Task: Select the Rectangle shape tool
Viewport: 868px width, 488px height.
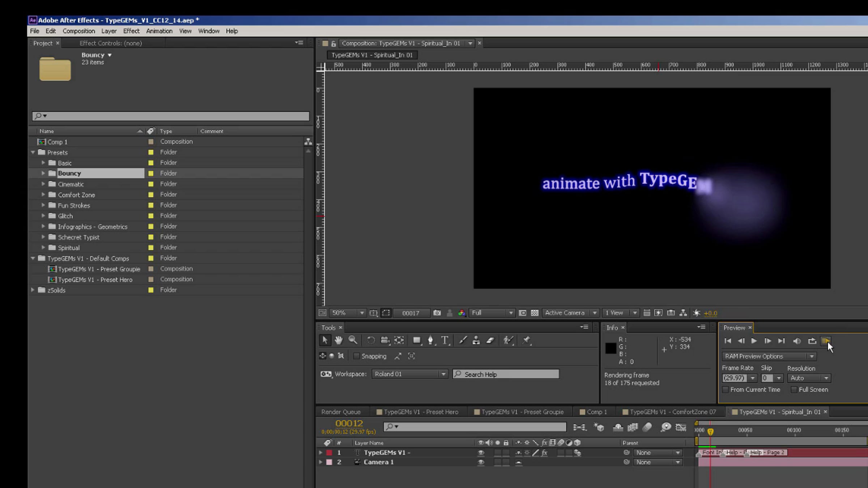Action: point(417,340)
